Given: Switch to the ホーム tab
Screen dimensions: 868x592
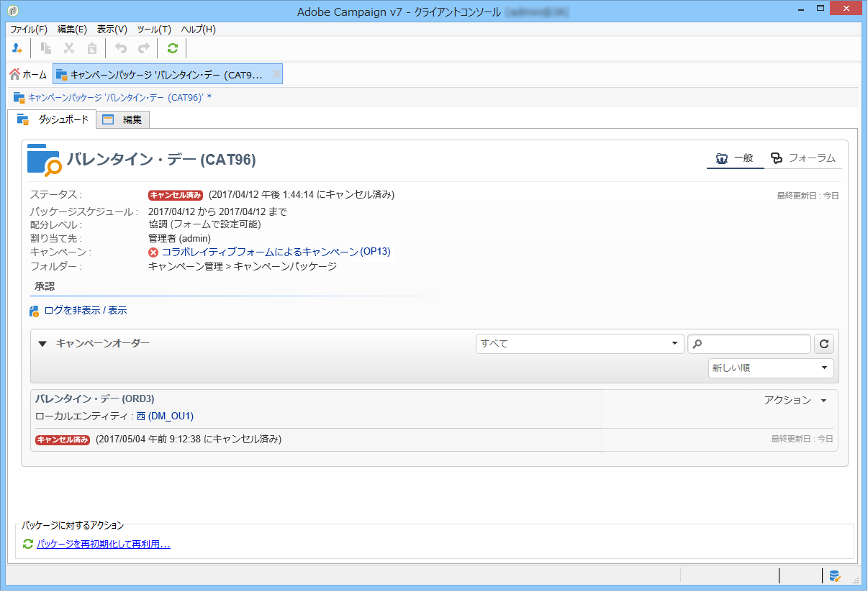Looking at the screenshot, I should click(x=29, y=74).
